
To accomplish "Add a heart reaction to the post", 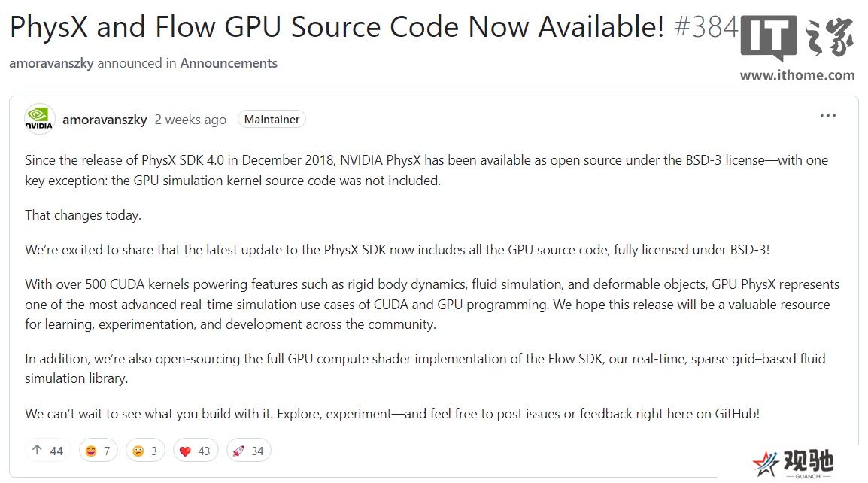I will (x=196, y=451).
